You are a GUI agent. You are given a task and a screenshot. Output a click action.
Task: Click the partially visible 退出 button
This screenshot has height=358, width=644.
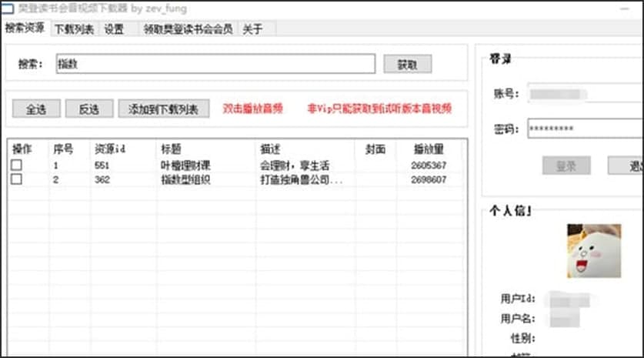coord(626,166)
